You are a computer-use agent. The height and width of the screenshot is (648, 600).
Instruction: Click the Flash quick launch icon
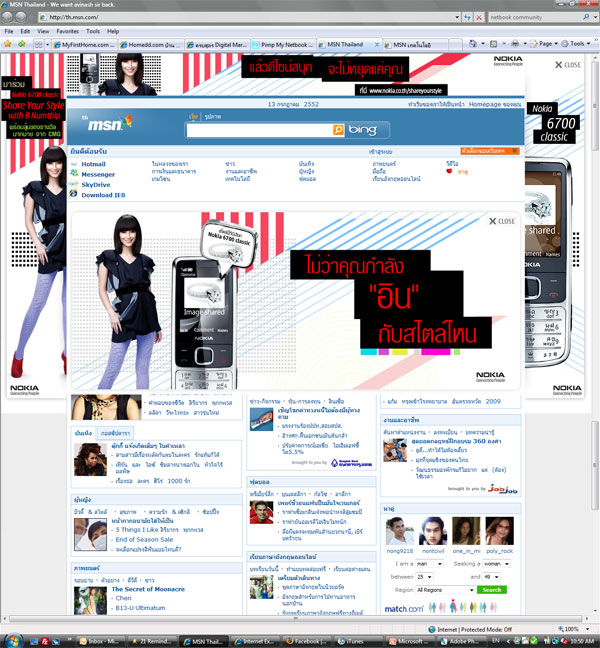coord(45,641)
